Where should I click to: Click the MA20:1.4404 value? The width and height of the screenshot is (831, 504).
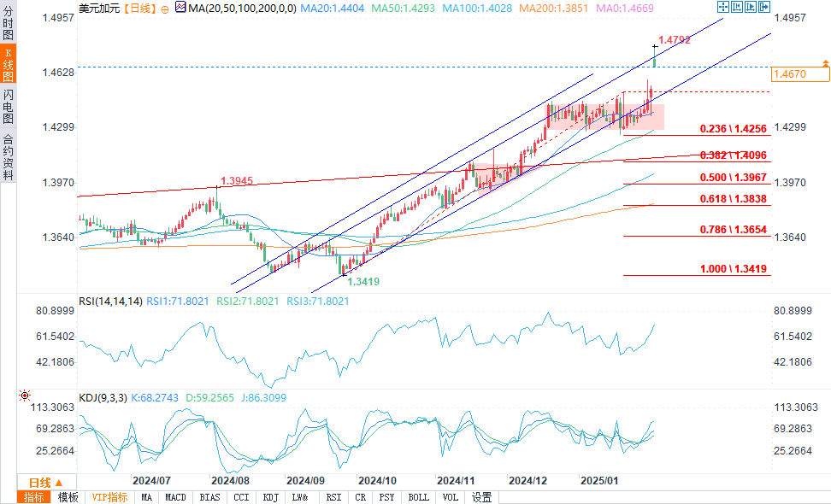coord(333,9)
